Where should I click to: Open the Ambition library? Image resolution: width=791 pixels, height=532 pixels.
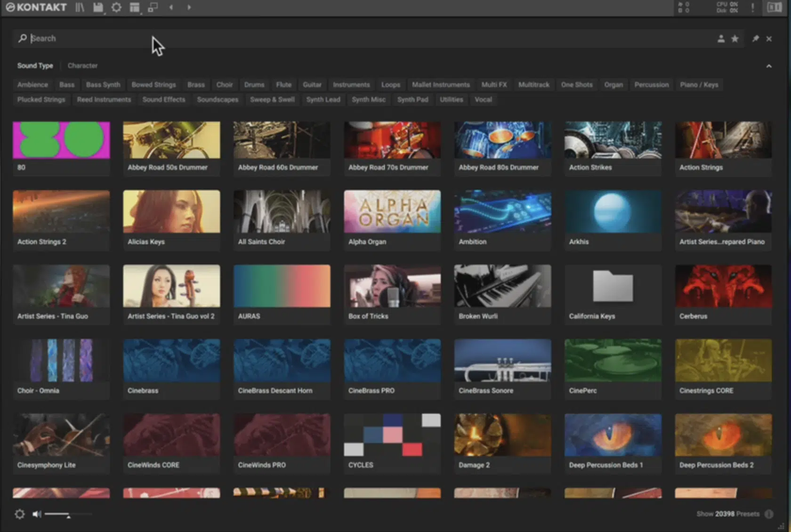click(x=502, y=220)
